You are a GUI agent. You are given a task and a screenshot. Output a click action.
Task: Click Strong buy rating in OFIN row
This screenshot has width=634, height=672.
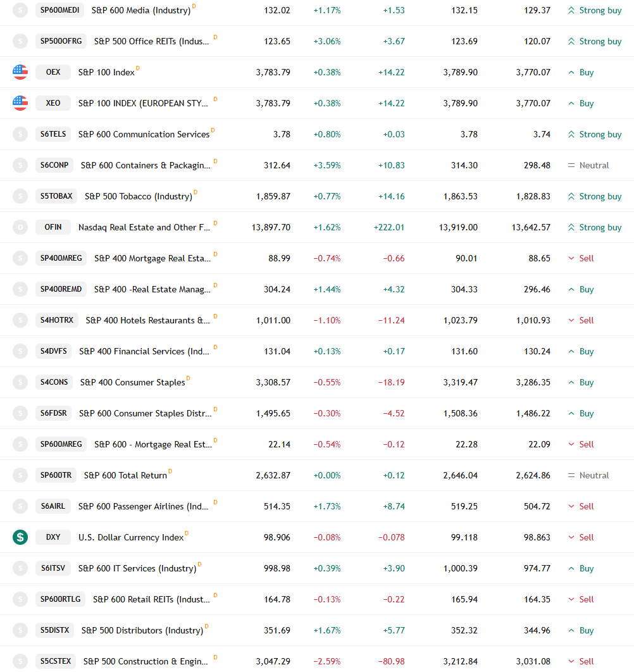coord(595,227)
